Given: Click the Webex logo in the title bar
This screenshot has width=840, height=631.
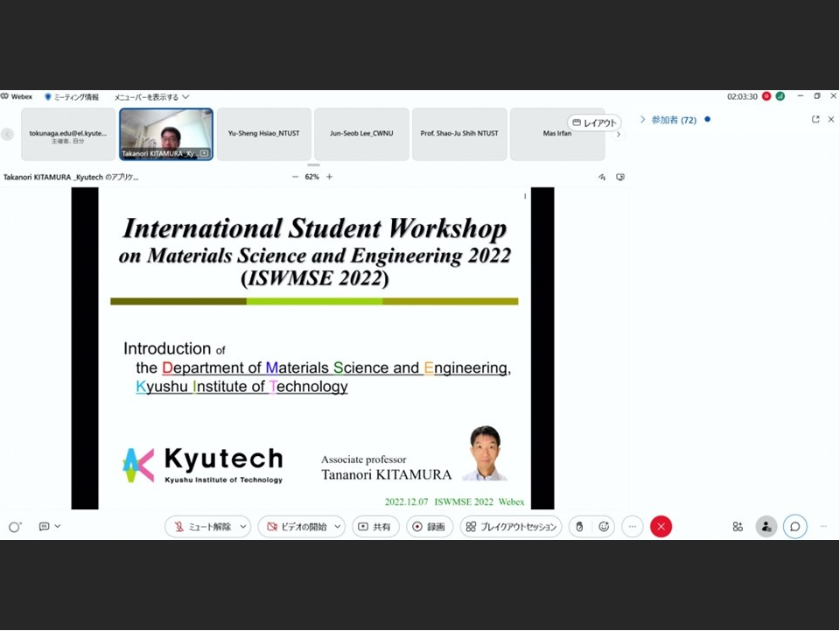Looking at the screenshot, I should tap(17, 97).
